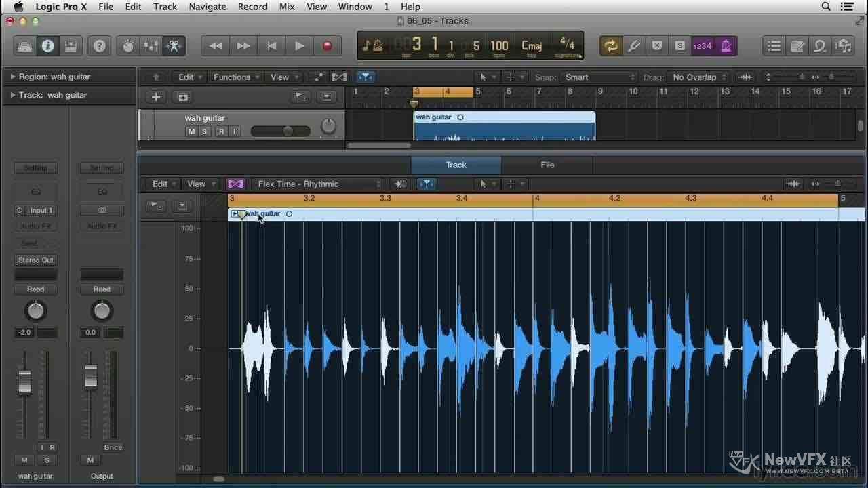Toggle purple Flex button in editor
868x488 pixels.
235,184
